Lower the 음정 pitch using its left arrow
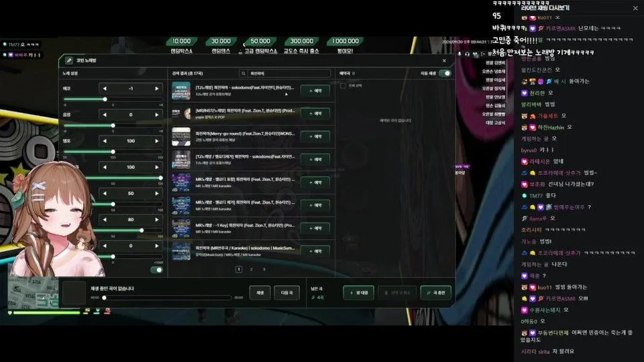 click(105, 115)
